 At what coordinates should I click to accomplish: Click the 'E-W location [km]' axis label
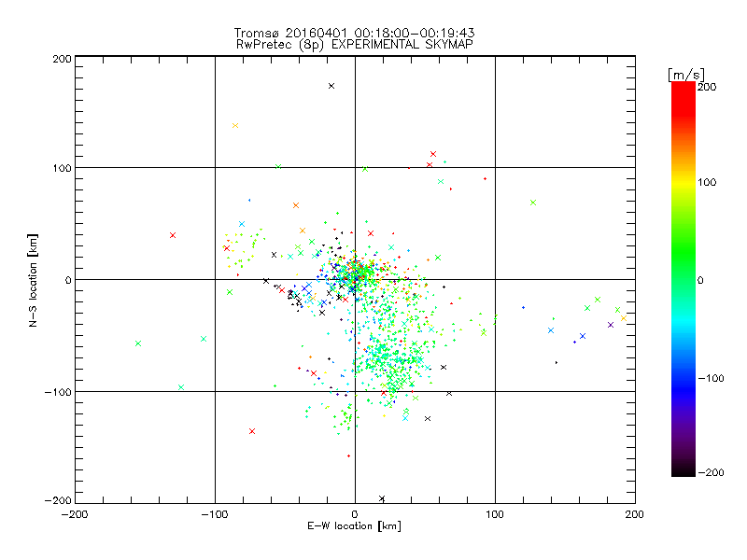[354, 525]
